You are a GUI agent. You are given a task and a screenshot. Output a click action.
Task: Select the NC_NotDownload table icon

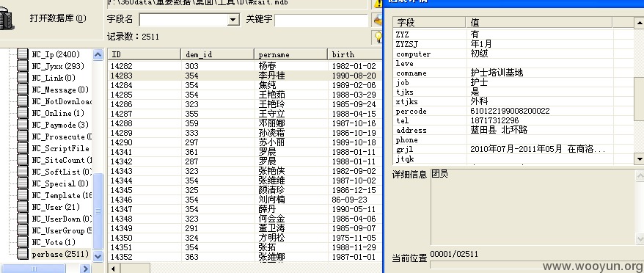tap(22, 101)
